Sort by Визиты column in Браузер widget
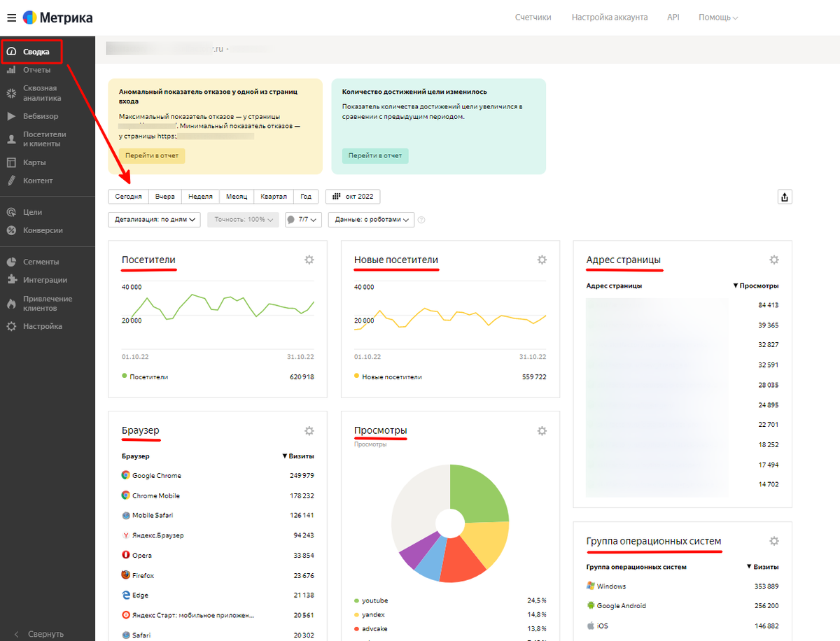840x641 pixels. click(x=297, y=456)
